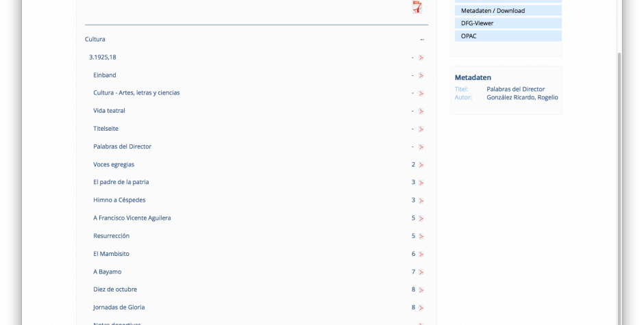Open the Voces egregias link
Viewport: 644px width, 325px height.
click(x=114, y=164)
